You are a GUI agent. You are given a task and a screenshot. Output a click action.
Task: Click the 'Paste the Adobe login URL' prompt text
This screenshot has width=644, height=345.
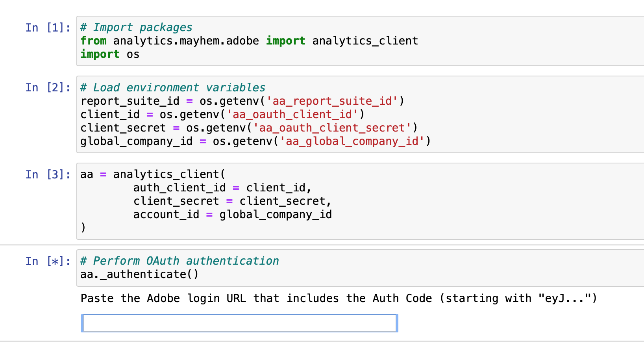point(339,299)
